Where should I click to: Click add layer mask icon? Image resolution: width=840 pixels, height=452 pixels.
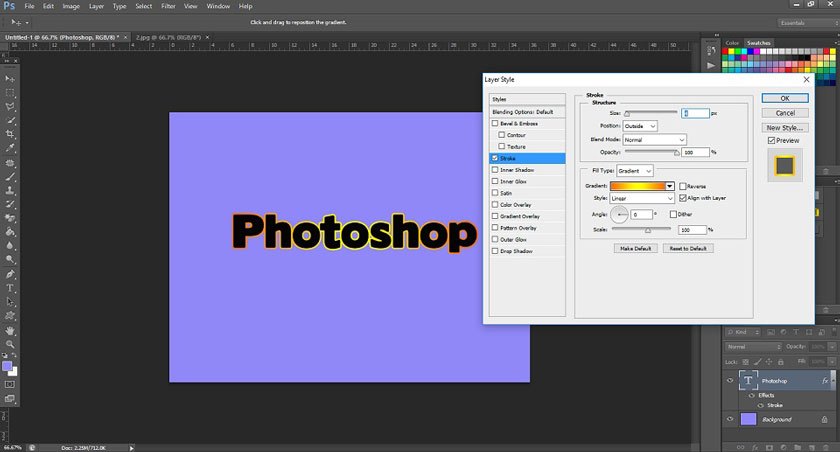pos(769,447)
